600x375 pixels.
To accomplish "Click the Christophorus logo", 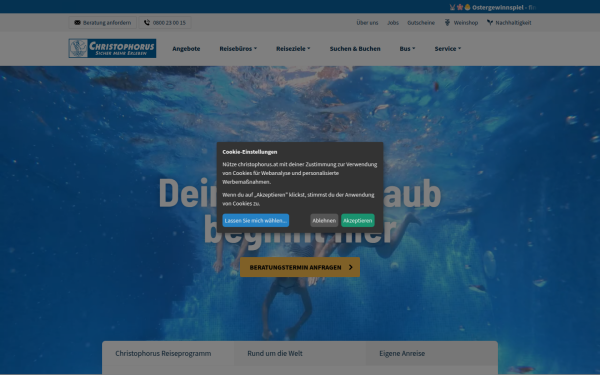I will point(112,48).
